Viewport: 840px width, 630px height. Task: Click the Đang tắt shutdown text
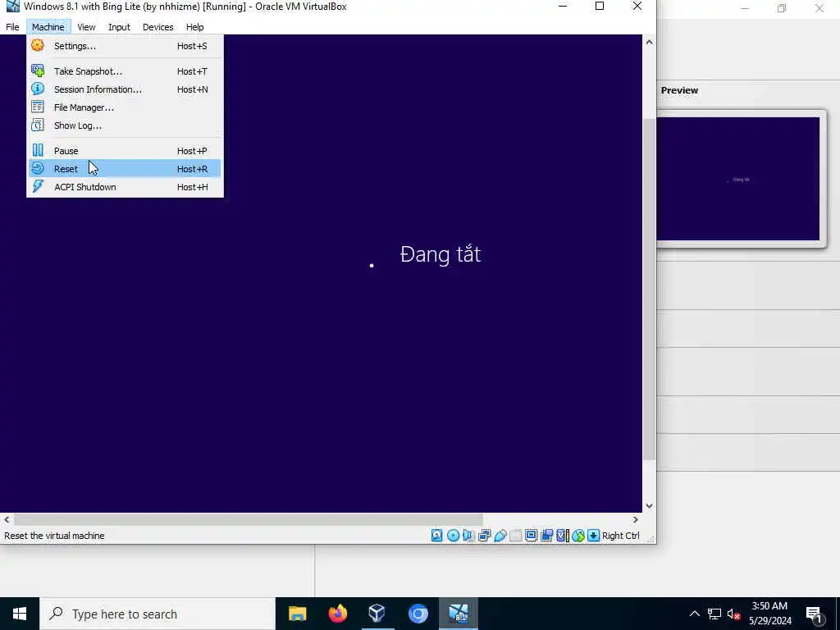[x=441, y=254]
